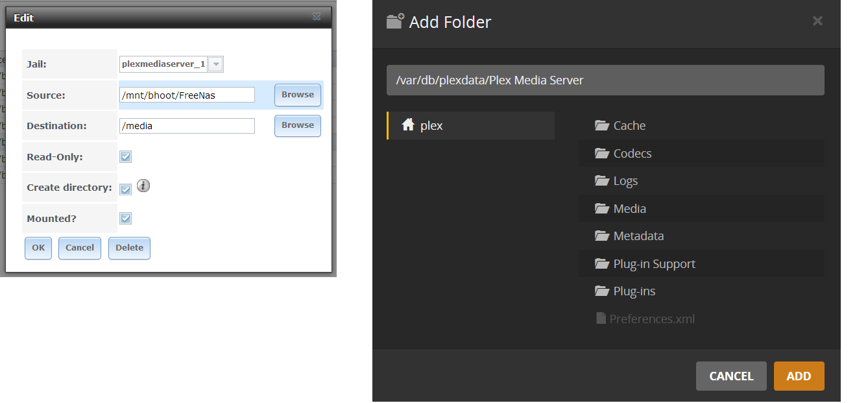
Task: Click the Logs folder icon
Action: click(x=602, y=180)
